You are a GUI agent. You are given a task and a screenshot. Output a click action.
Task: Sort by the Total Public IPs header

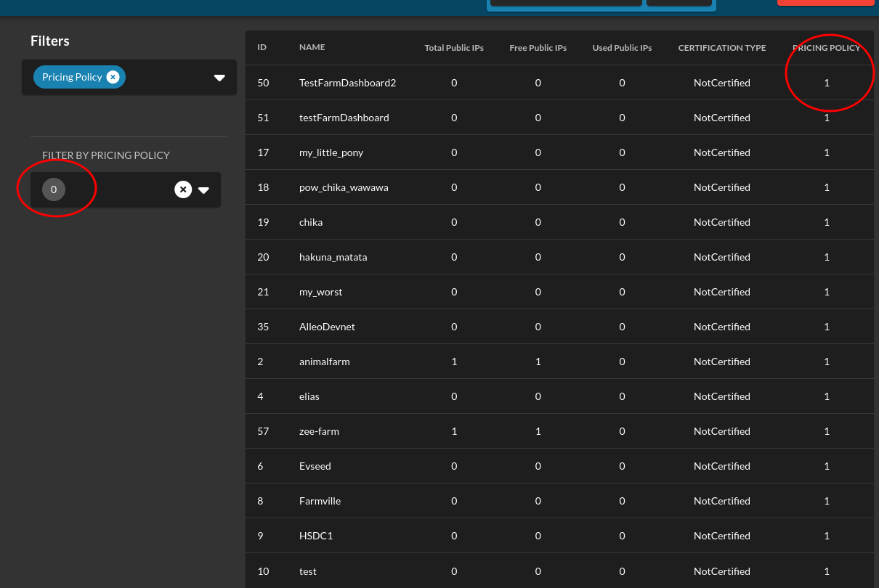(x=454, y=47)
